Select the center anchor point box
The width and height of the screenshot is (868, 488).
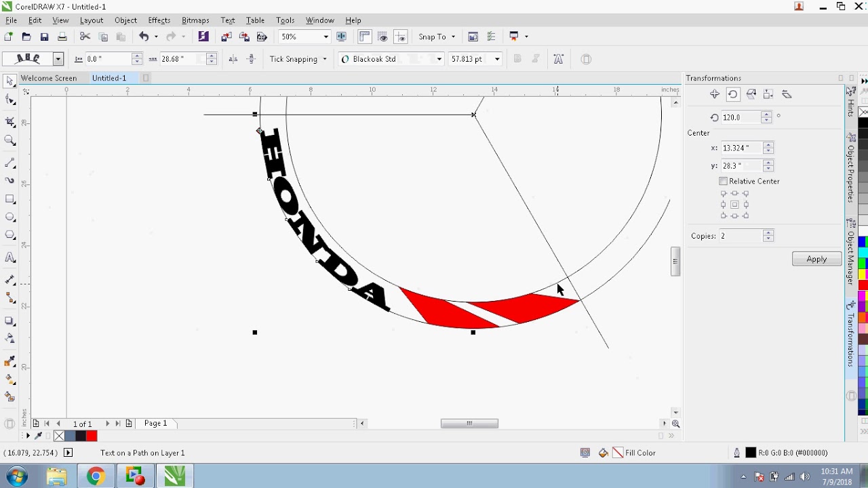click(x=734, y=204)
